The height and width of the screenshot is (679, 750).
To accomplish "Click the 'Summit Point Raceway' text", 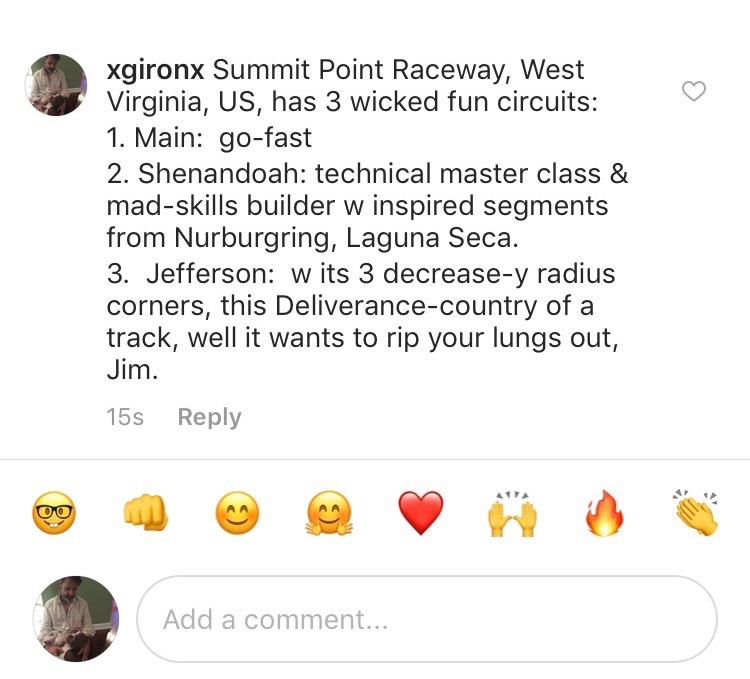I will coord(359,70).
